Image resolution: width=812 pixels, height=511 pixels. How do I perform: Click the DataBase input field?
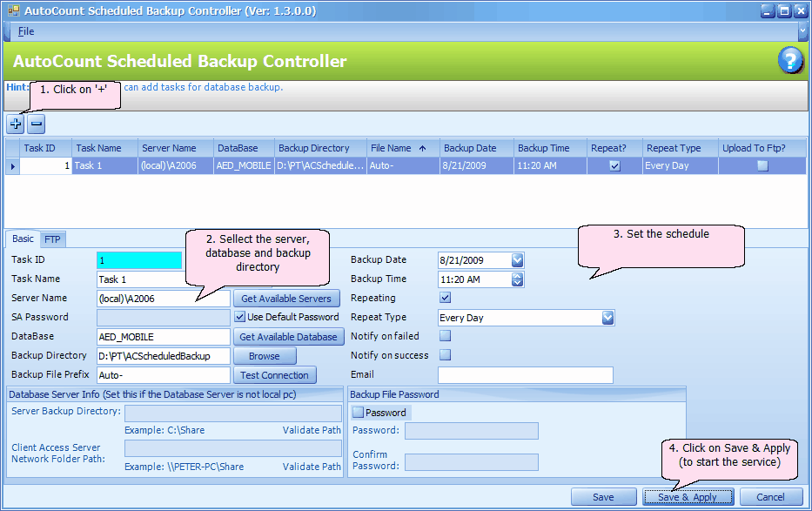point(163,337)
